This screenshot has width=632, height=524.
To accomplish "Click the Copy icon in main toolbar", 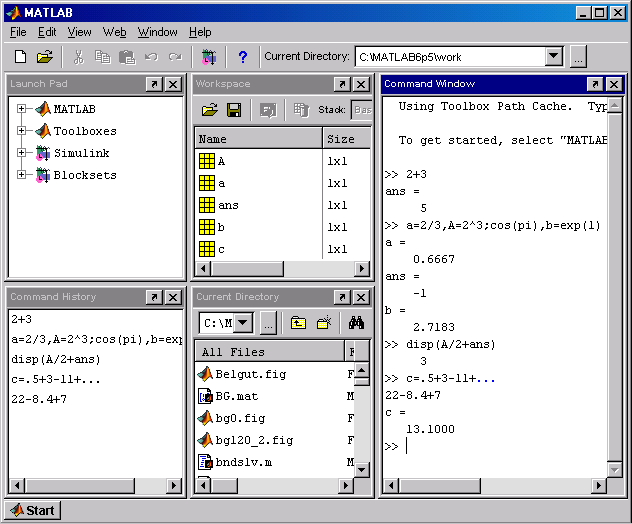I will click(102, 57).
